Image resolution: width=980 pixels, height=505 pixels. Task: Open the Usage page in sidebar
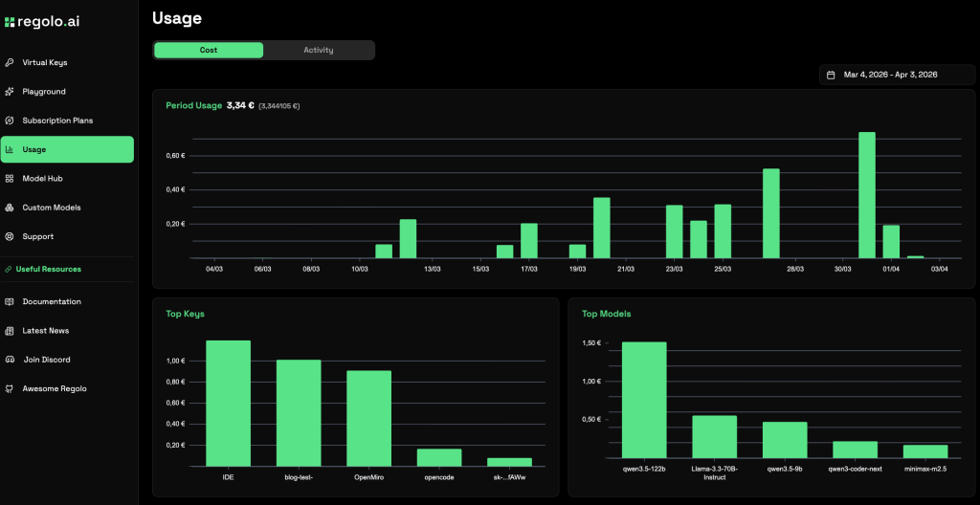67,149
